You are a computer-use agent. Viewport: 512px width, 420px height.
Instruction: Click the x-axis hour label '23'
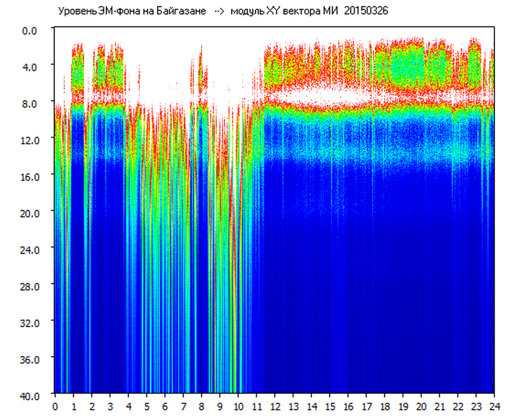[x=476, y=406]
